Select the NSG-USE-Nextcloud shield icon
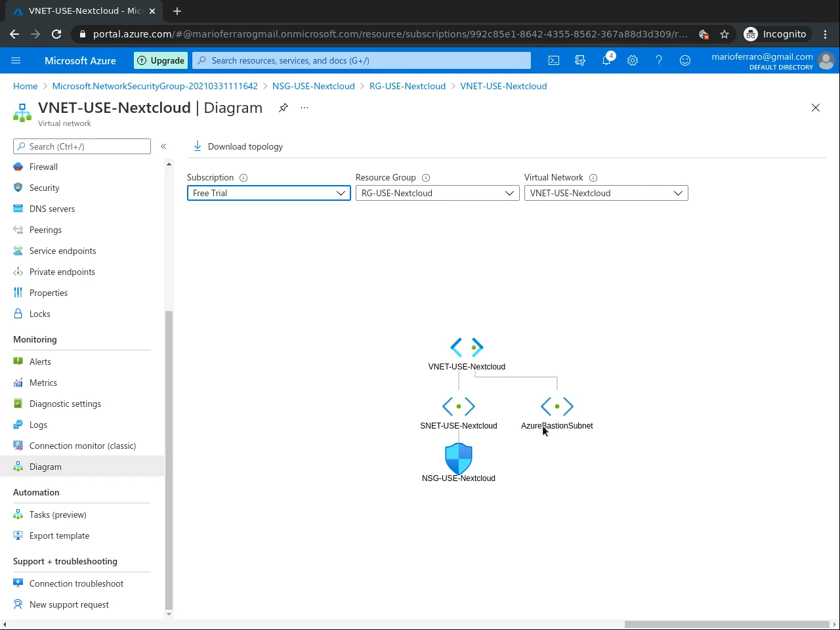Image resolution: width=840 pixels, height=630 pixels. click(x=459, y=458)
